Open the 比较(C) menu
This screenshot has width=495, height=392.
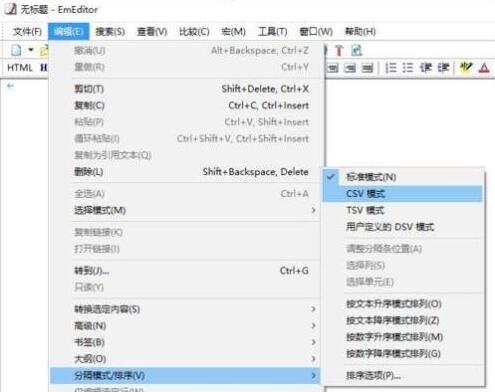pos(194,32)
